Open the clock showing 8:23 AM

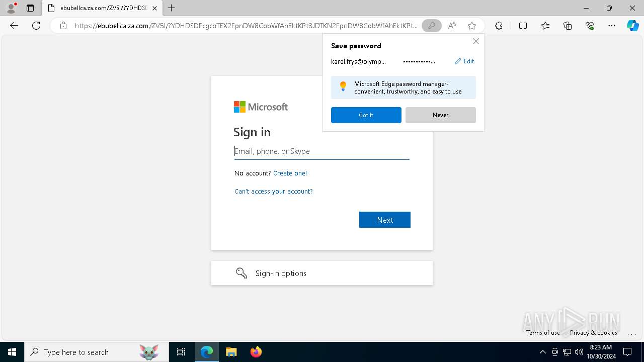pyautogui.click(x=601, y=352)
